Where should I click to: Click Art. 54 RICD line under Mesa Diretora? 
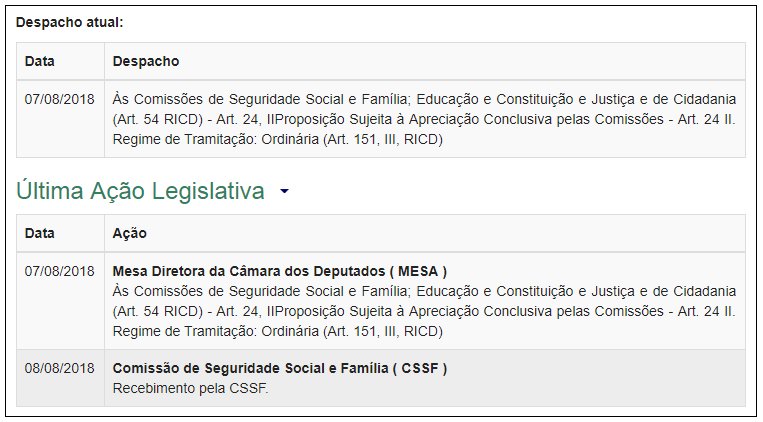(424, 311)
